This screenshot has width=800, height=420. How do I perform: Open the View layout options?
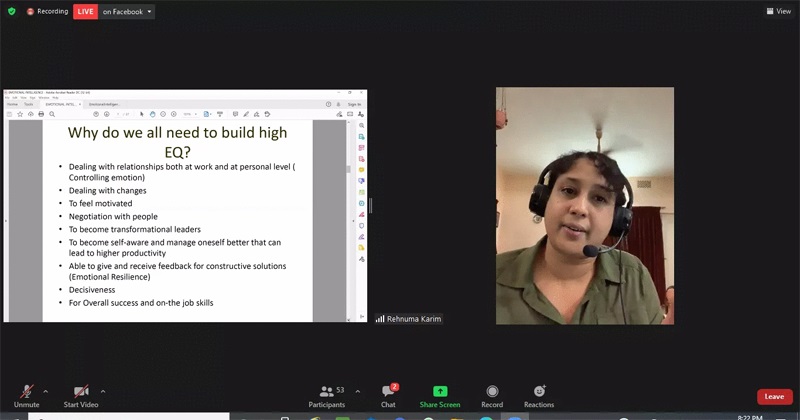coord(777,11)
